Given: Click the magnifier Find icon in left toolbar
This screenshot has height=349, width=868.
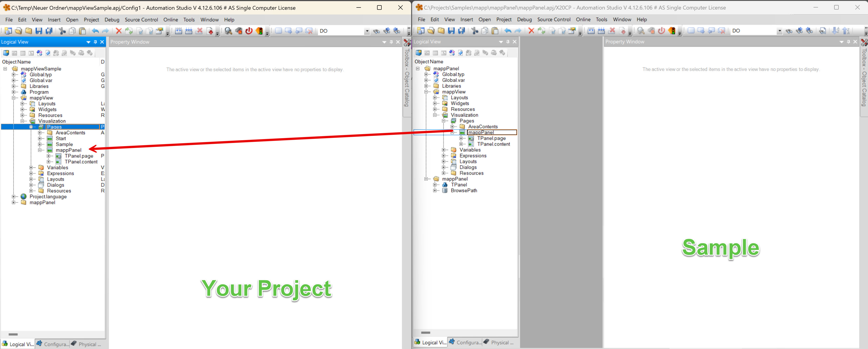Looking at the screenshot, I should coord(229,31).
